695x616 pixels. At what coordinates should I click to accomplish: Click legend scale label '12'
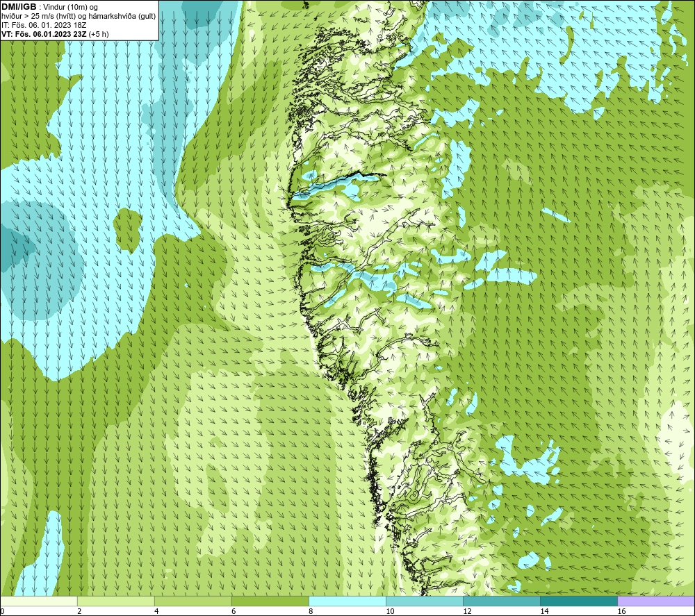click(x=467, y=611)
